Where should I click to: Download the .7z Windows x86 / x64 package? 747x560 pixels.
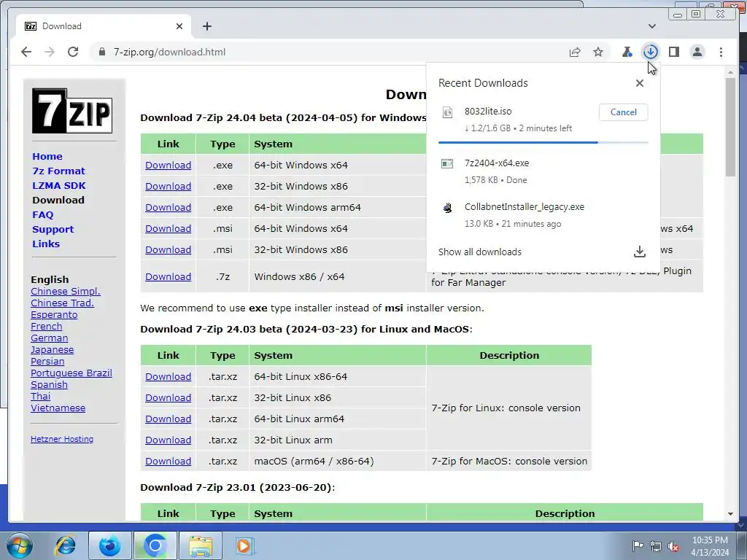pyautogui.click(x=169, y=276)
